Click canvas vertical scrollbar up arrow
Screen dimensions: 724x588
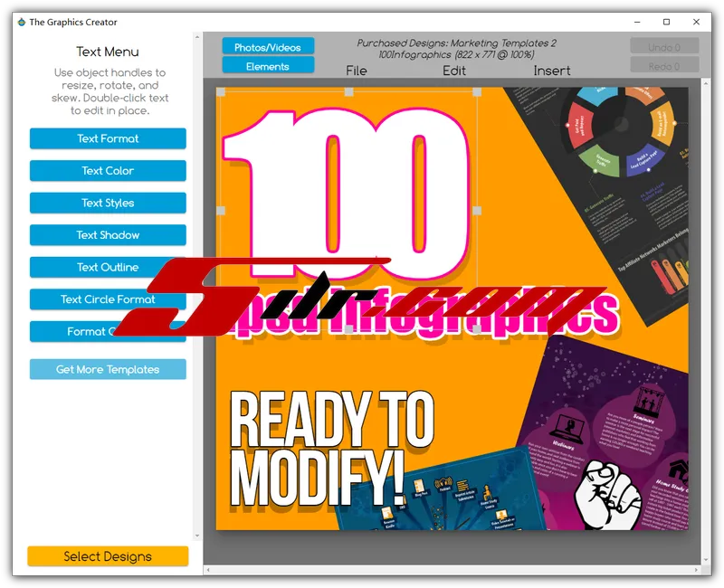[706, 83]
